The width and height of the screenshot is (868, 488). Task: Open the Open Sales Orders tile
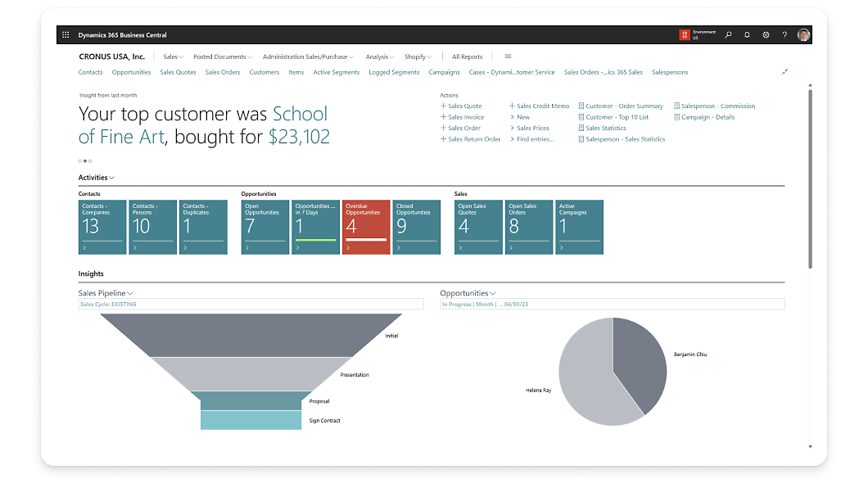click(x=529, y=227)
